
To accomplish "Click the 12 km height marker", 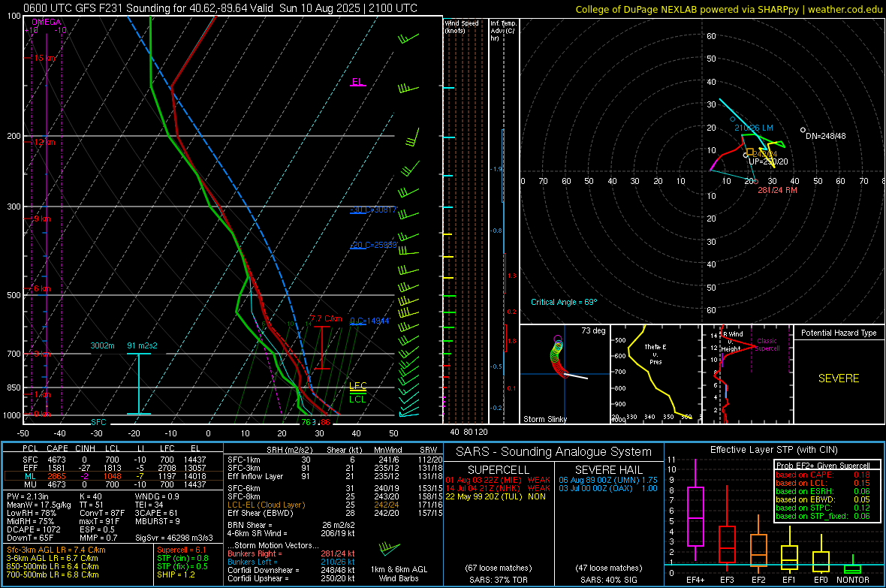I will 44,142.
